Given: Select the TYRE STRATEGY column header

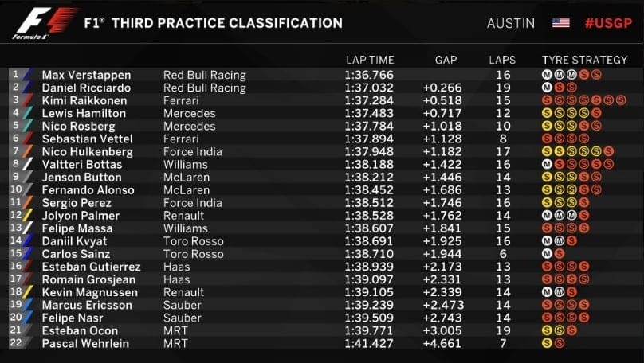Looking at the screenshot, I should click(583, 60).
